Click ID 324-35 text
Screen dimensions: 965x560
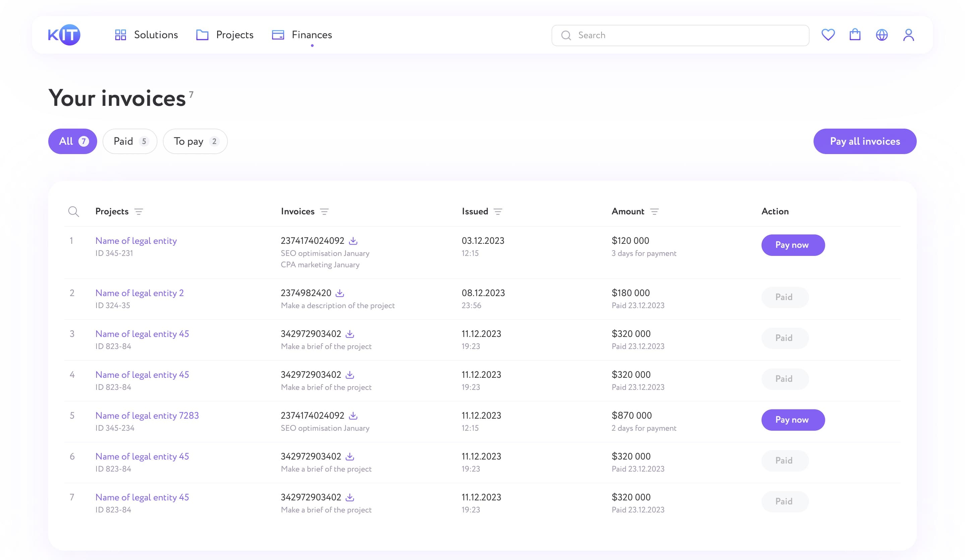point(113,305)
